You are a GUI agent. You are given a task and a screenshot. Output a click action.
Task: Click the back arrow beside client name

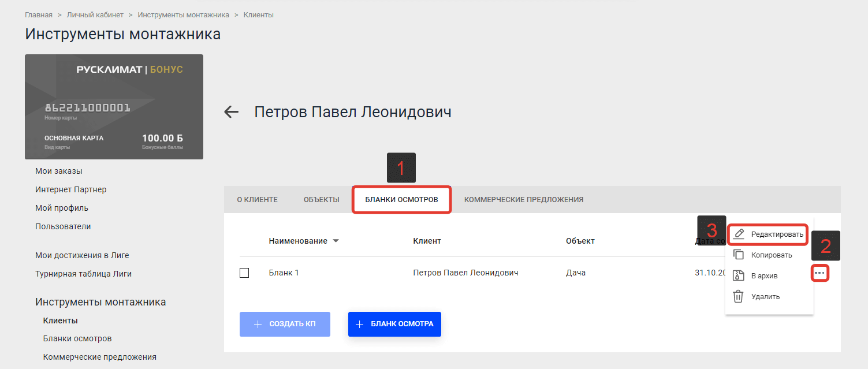[x=232, y=112]
